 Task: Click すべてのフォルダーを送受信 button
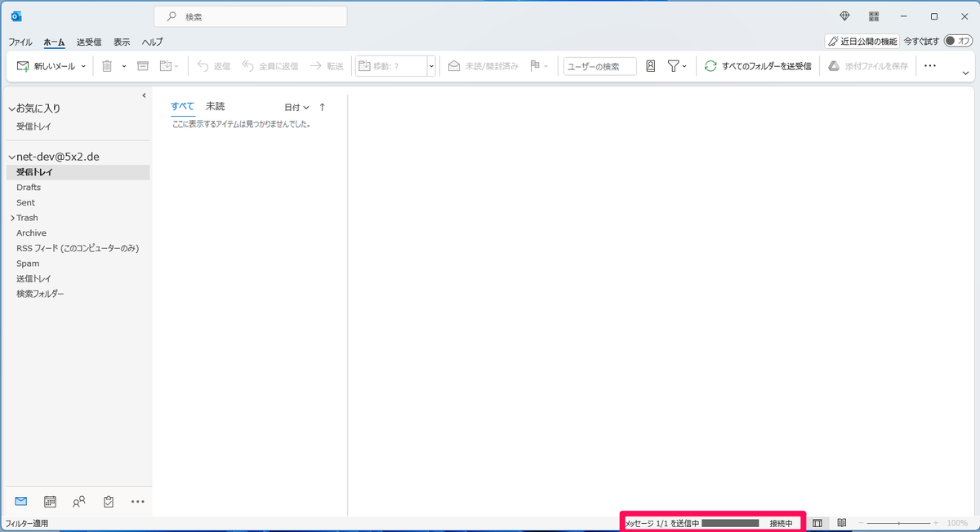[757, 66]
